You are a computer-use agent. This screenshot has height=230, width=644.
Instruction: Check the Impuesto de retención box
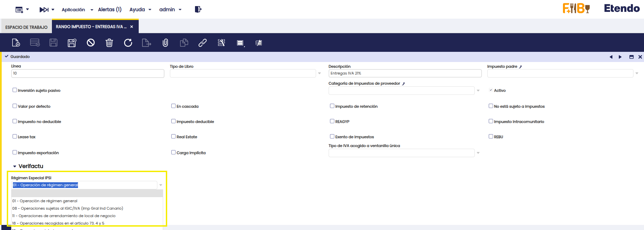[x=332, y=106]
